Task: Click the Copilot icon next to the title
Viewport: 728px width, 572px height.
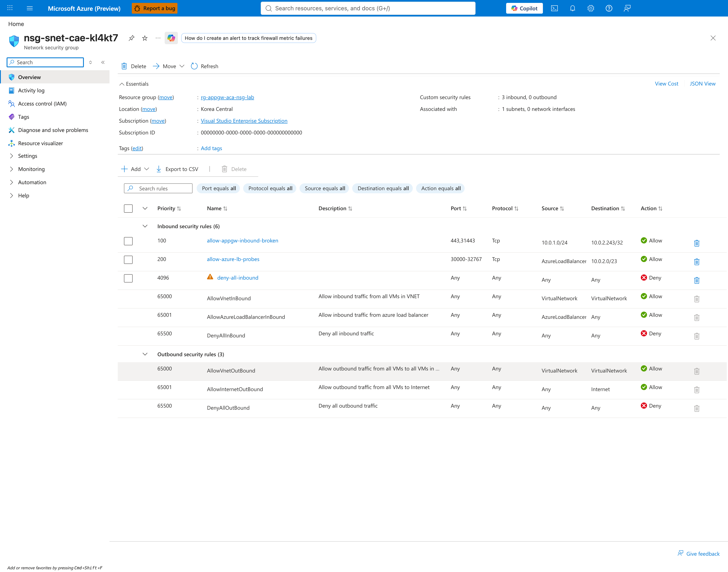Action: pyautogui.click(x=171, y=38)
